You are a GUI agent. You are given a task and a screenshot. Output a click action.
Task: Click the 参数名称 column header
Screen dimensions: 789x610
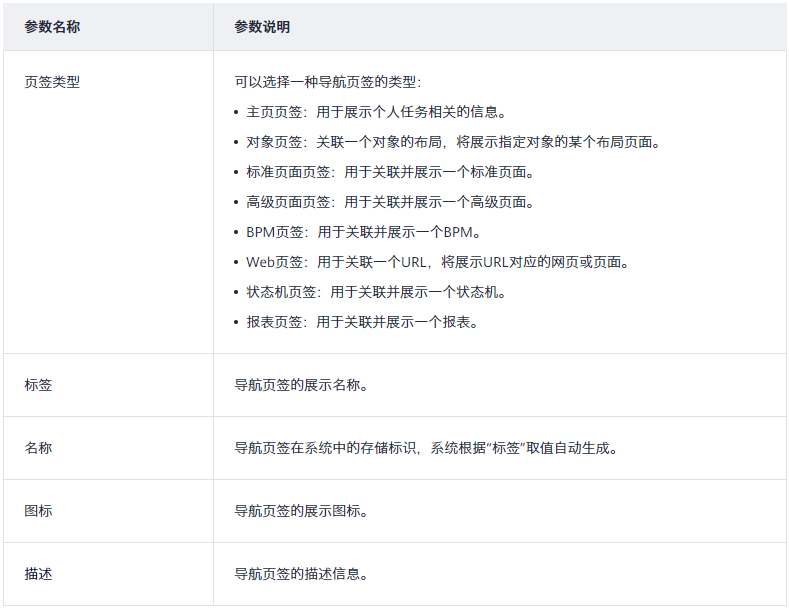(x=52, y=27)
